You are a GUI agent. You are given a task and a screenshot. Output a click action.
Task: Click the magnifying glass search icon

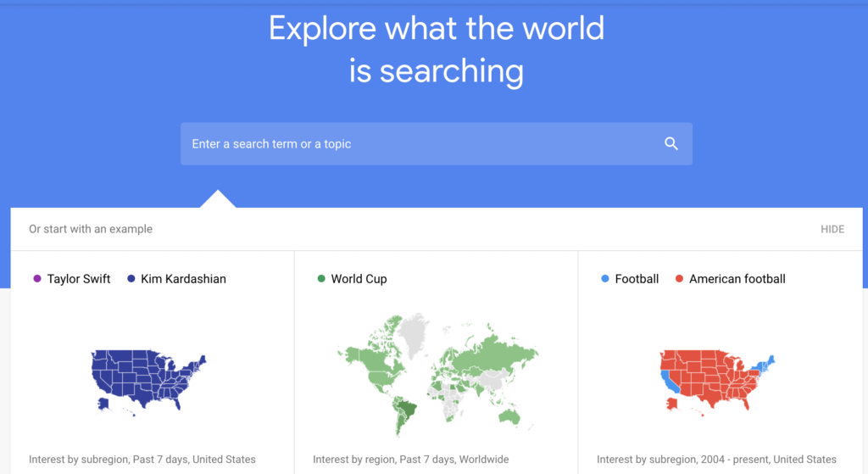click(x=671, y=144)
